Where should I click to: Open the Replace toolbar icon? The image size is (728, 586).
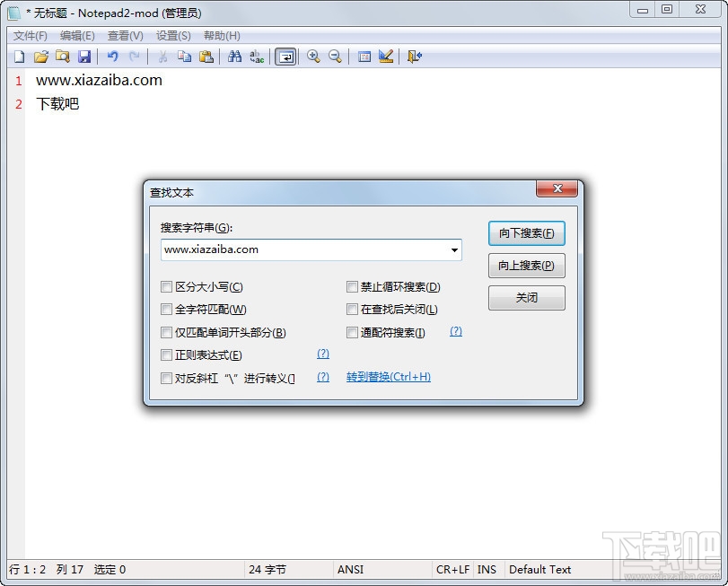click(x=256, y=57)
